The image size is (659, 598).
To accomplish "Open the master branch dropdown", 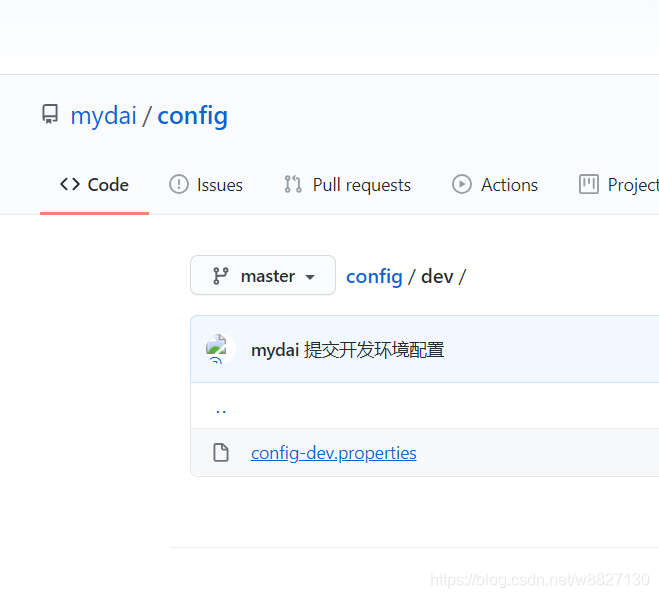I will click(x=263, y=275).
